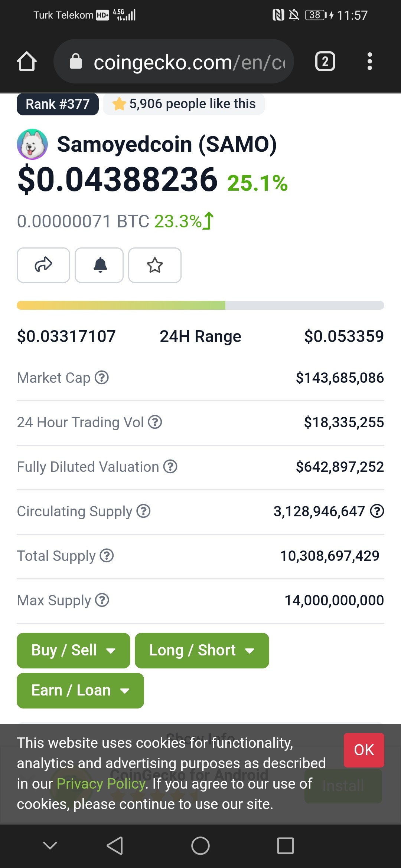Screen dimensions: 401x868
Task: Toggle the favorite star for Samoyedcoin
Action: pos(155,265)
